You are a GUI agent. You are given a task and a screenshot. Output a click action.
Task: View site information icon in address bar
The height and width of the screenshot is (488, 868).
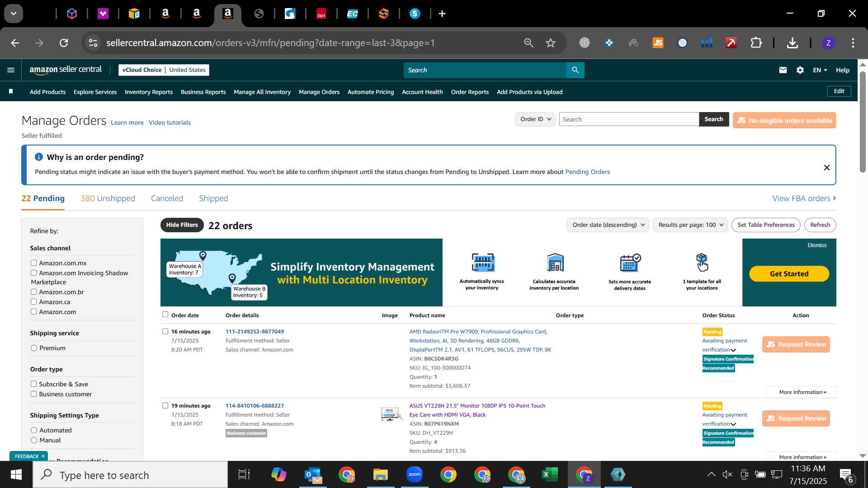point(93,43)
